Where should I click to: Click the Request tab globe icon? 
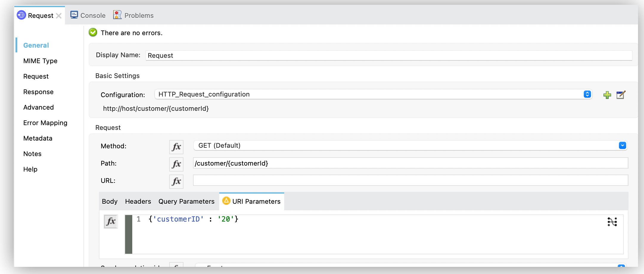21,15
